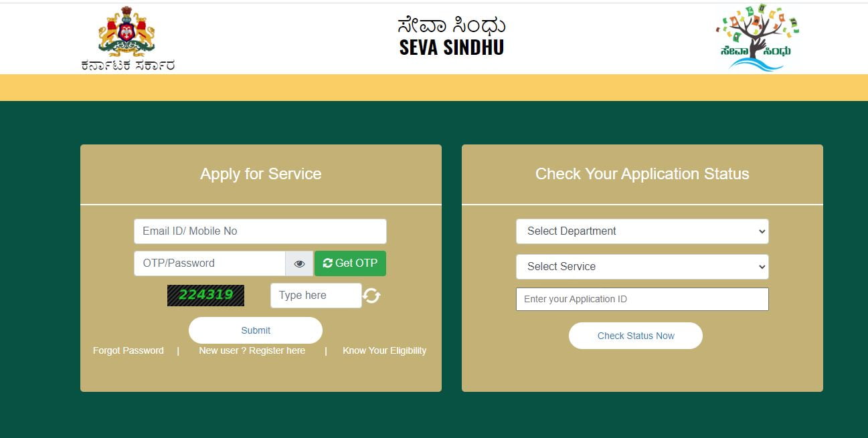
Task: Click the Check Your Application Status heading
Action: click(x=642, y=174)
